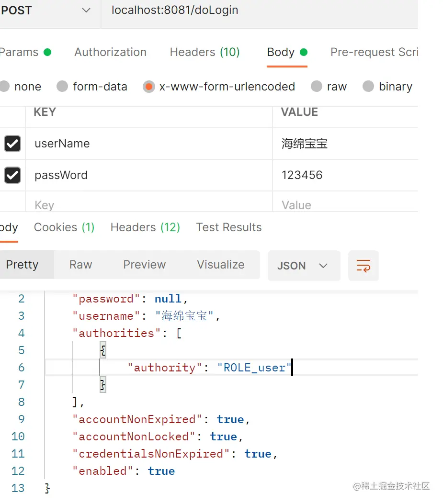The image size is (443, 504).
Task: Open the Visualize response view
Action: [220, 265]
